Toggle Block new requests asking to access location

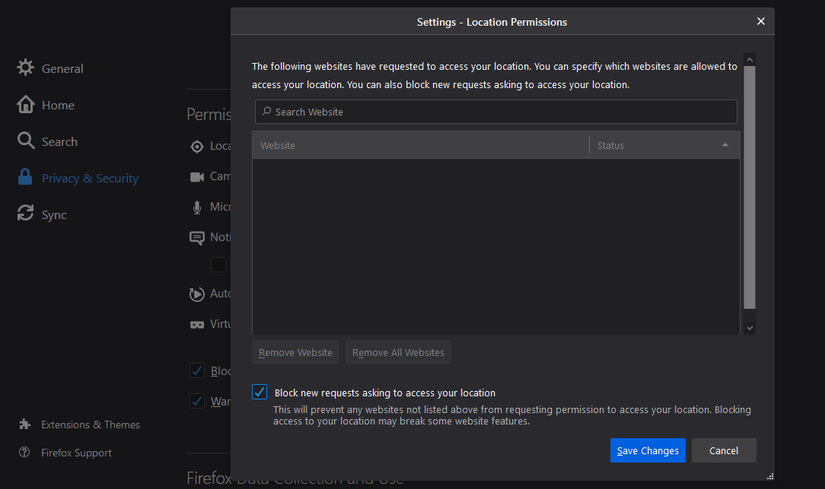point(259,392)
